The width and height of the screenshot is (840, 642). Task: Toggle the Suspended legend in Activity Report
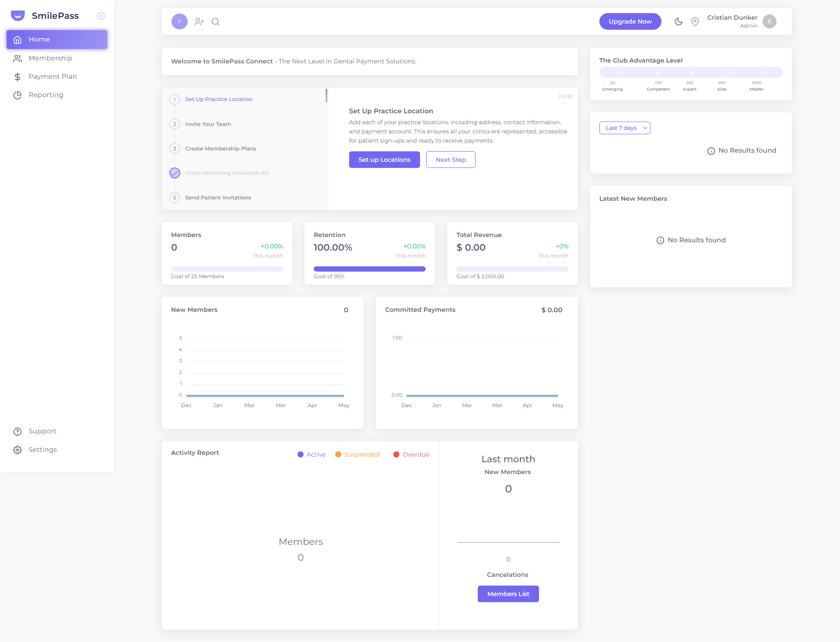pos(357,454)
